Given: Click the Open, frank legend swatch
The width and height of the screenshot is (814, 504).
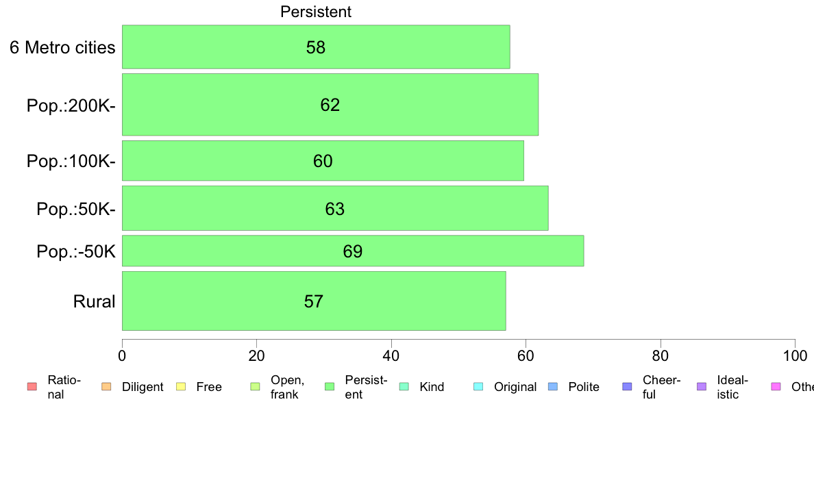Looking at the screenshot, I should pos(255,387).
